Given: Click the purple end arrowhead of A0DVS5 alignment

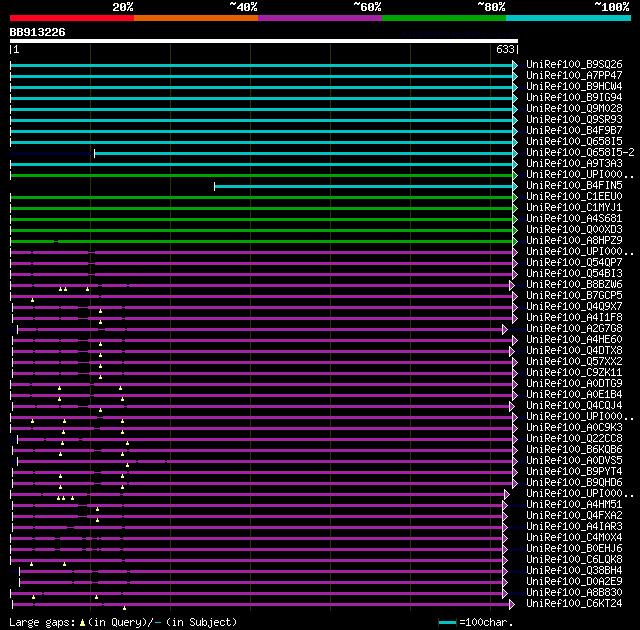Looking at the screenshot, I should point(515,461).
